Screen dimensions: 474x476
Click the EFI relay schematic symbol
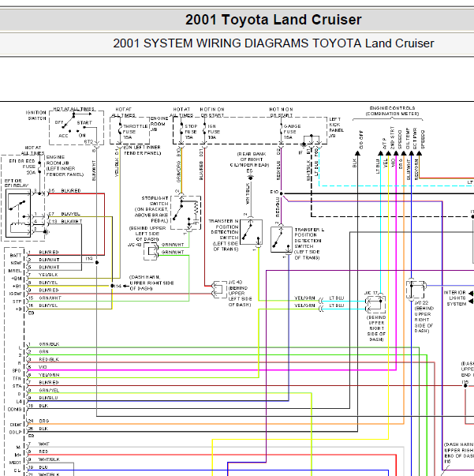(18, 213)
